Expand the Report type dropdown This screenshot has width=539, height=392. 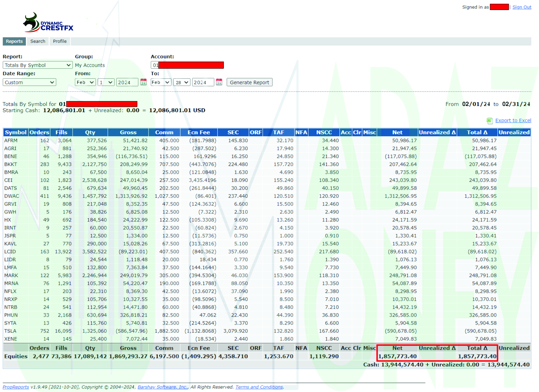[x=38, y=65]
